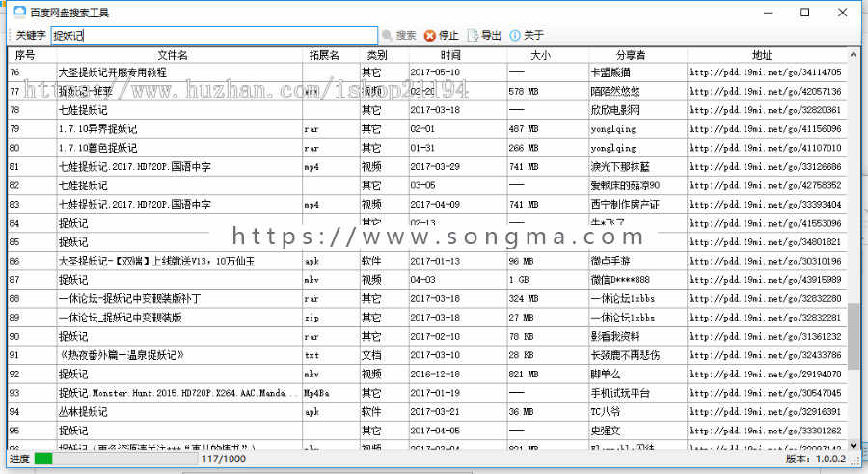Select row 一休论坛_捉妖记中变靓装版 zip
This screenshot has height=474, width=868.
(428, 317)
